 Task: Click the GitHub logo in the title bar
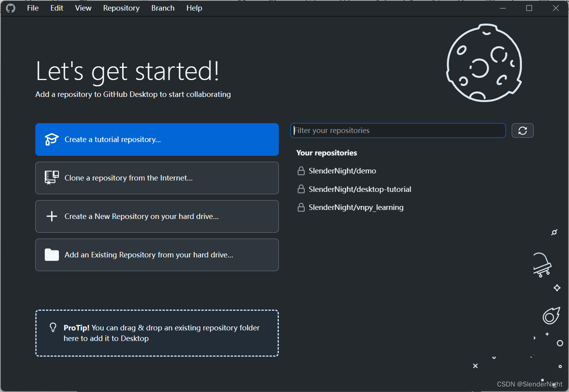(x=11, y=8)
